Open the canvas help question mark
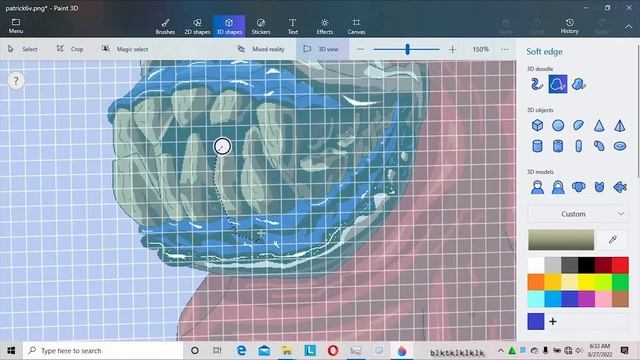This screenshot has height=360, width=640. click(x=16, y=81)
